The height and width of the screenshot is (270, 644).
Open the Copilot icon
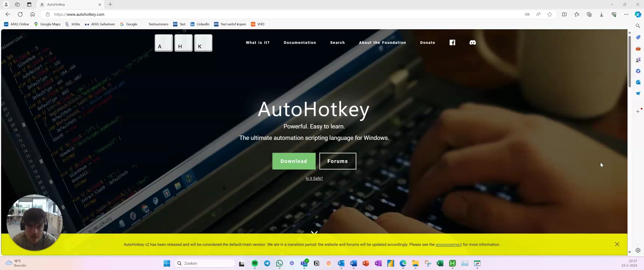(638, 14)
